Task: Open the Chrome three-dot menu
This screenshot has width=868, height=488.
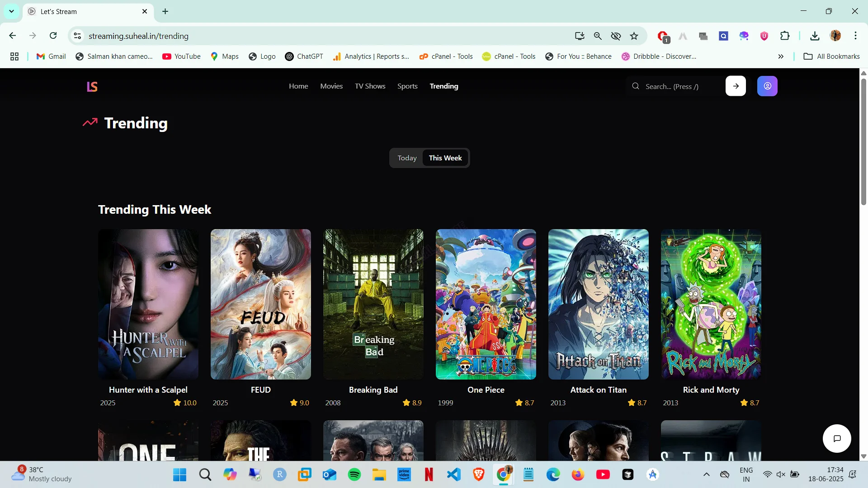Action: 855,36
